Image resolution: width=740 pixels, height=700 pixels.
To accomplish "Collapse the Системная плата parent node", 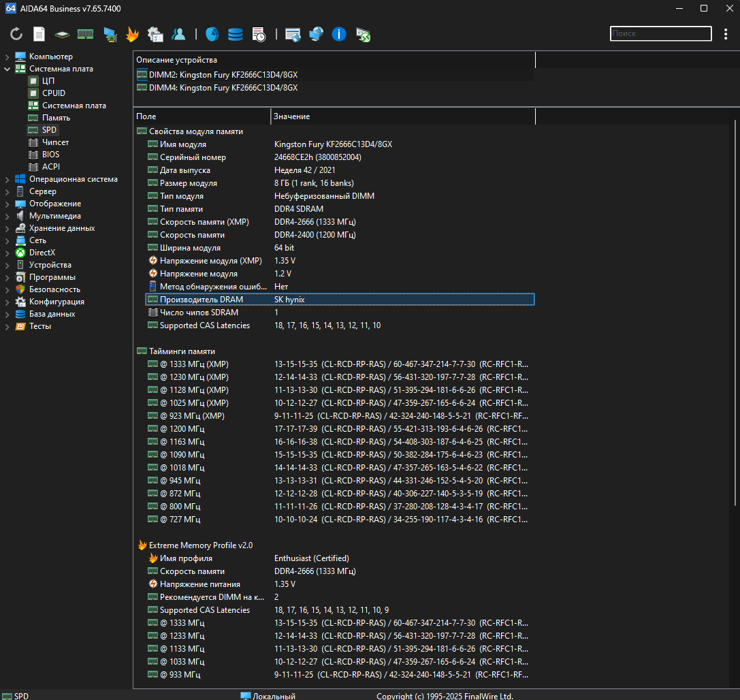I will pyautogui.click(x=7, y=69).
